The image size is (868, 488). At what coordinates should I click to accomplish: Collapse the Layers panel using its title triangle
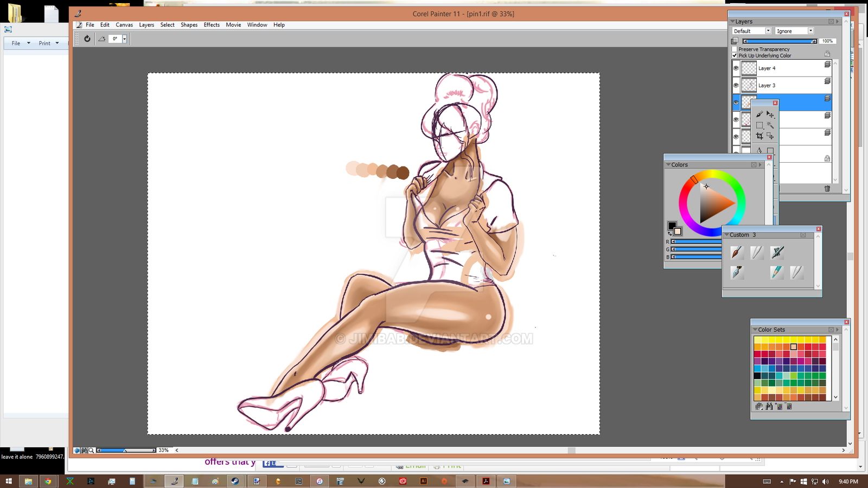coord(732,22)
